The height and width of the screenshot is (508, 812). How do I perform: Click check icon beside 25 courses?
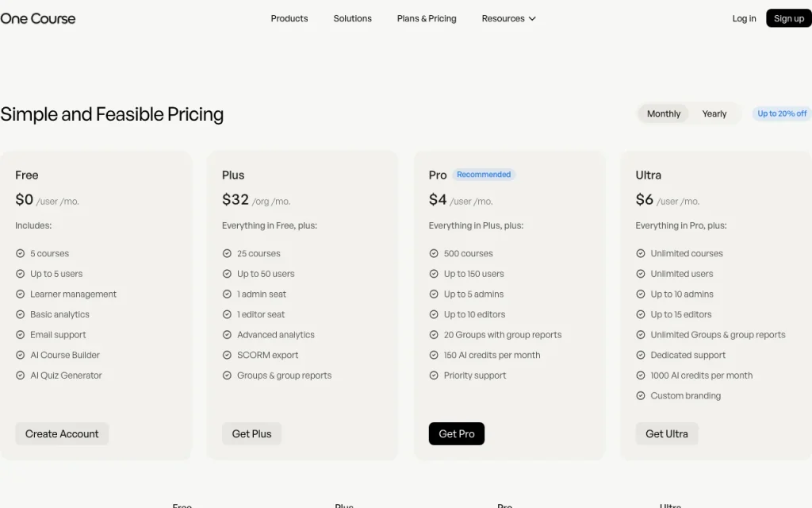tap(227, 253)
